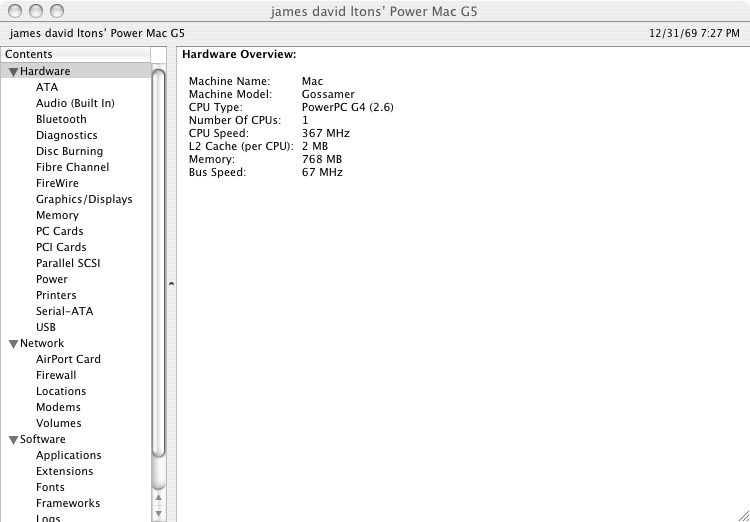Select Modems under Network

(x=58, y=407)
